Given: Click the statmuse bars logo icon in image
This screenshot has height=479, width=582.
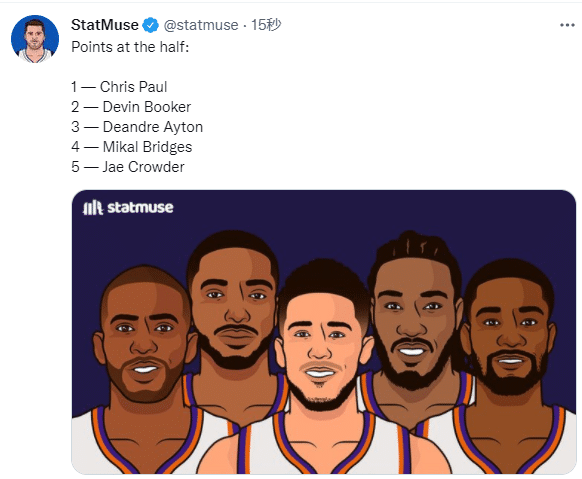Looking at the screenshot, I should point(92,207).
